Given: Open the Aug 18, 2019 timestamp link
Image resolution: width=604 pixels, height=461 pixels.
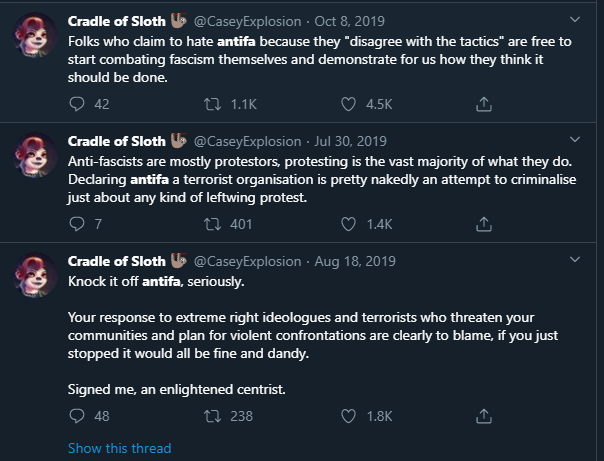Looking at the screenshot, I should click(x=356, y=261).
